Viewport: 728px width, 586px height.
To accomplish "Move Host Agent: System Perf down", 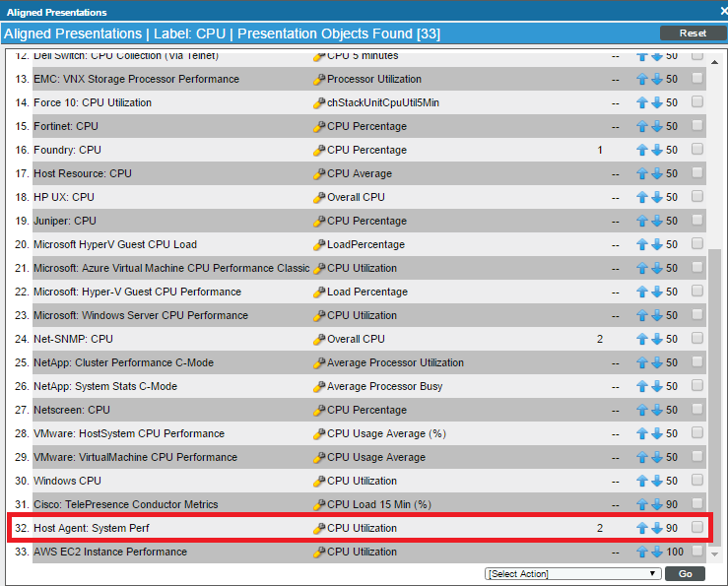I will (656, 528).
